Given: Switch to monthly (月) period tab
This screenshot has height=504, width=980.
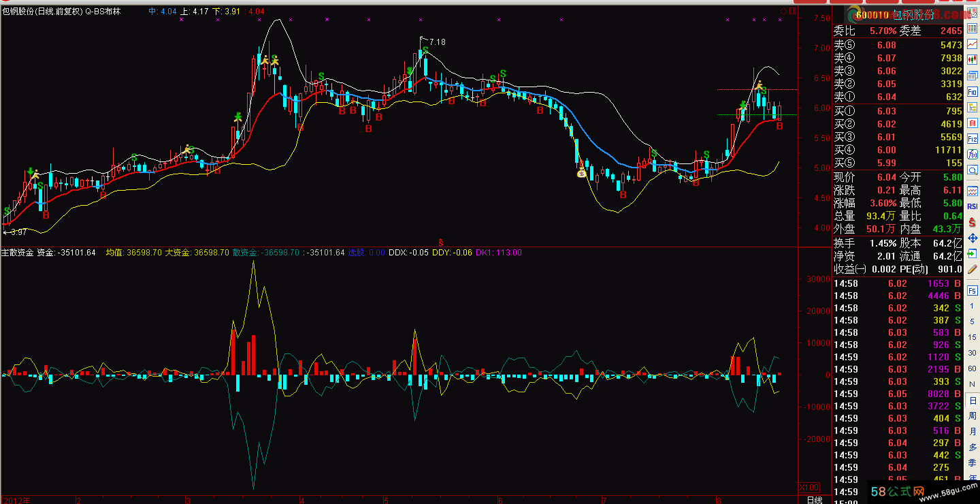Looking at the screenshot, I should tap(973, 431).
